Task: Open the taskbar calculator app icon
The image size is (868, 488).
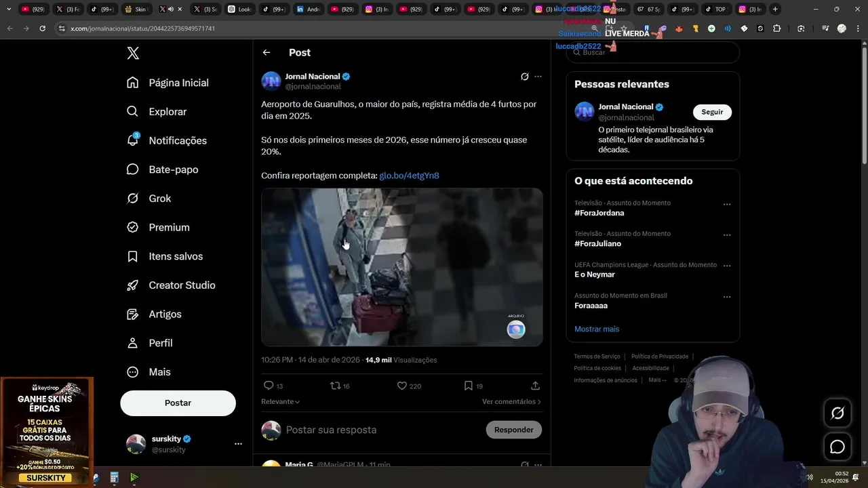Action: tap(114, 478)
